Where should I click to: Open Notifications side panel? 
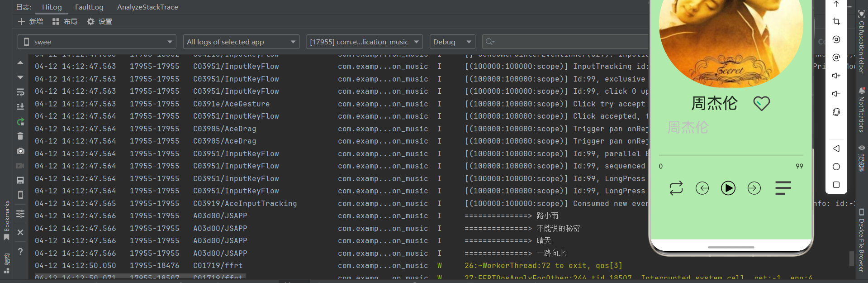pos(861,109)
